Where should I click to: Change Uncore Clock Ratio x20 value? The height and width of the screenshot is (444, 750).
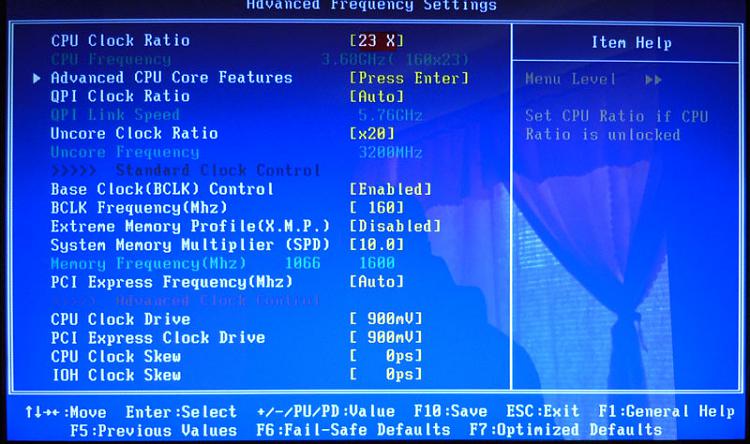(372, 133)
